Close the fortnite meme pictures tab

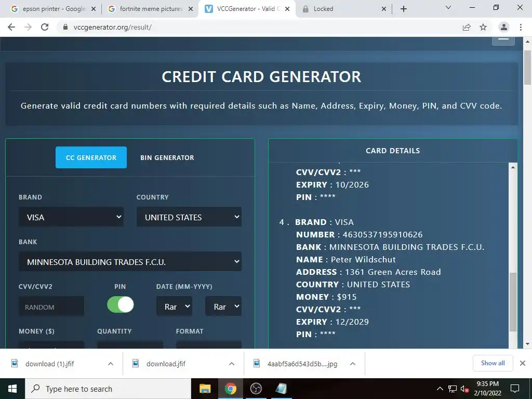(x=191, y=9)
